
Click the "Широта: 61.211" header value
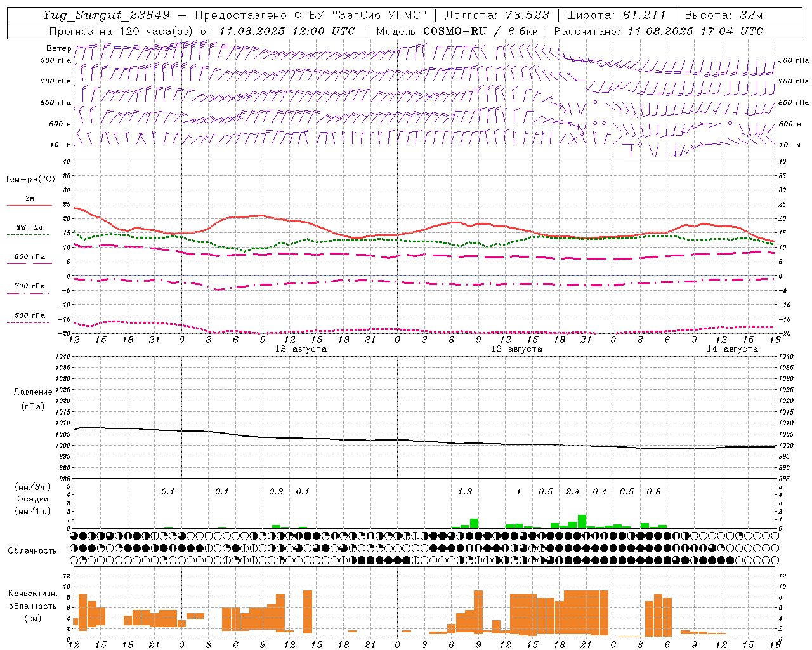pos(616,15)
